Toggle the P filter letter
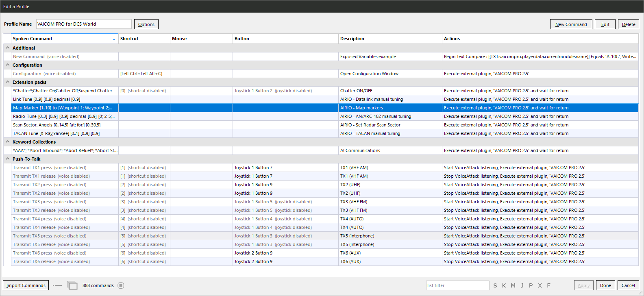 [531, 285]
